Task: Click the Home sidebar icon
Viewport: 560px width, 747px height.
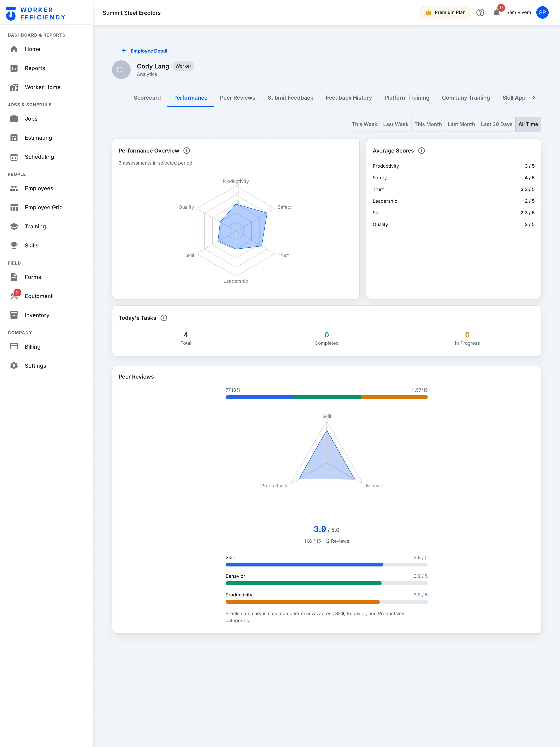Action: pos(14,49)
